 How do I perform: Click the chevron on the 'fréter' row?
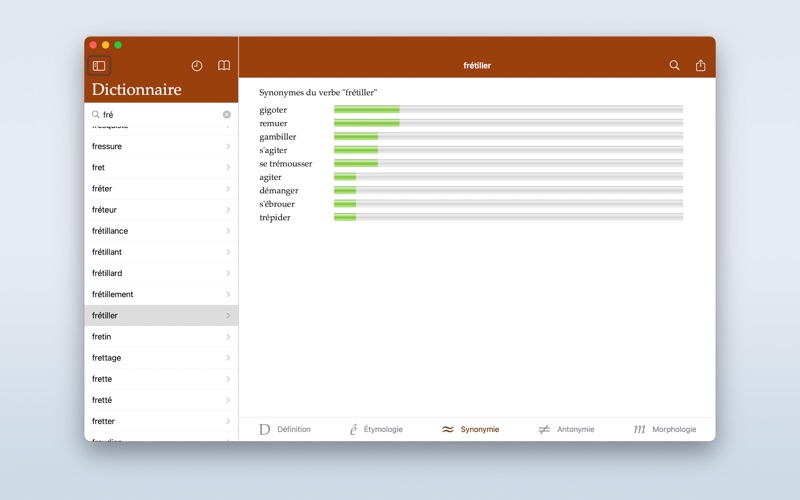(228, 189)
